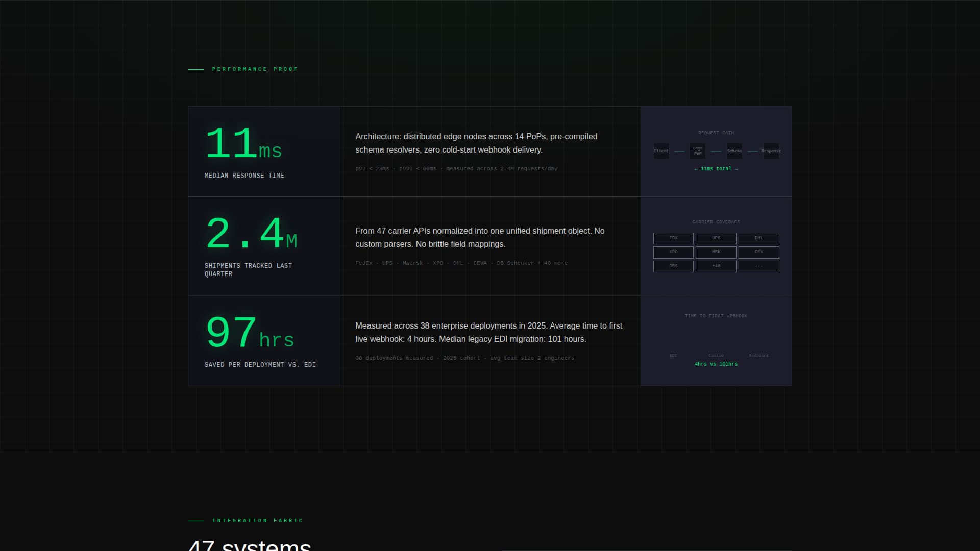Expand the +40 more carriers tile
Screen dimensions: 980x551
pyautogui.click(x=716, y=266)
